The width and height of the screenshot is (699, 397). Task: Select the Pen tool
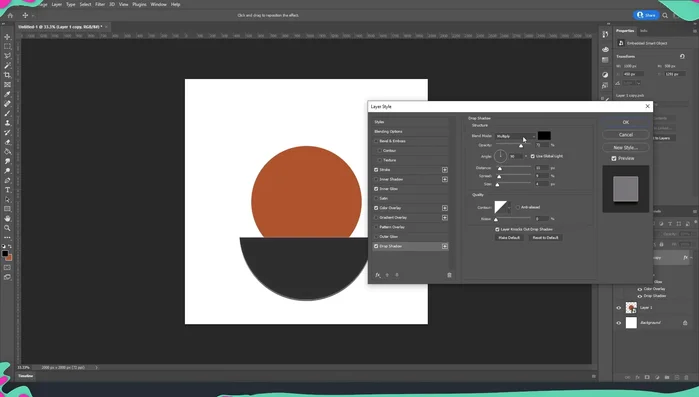point(7,180)
